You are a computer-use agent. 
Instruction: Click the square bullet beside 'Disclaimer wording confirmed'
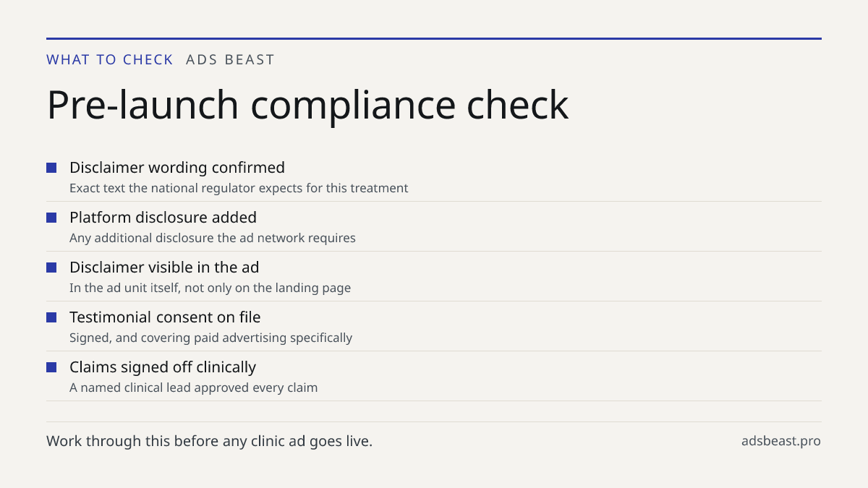pyautogui.click(x=51, y=168)
